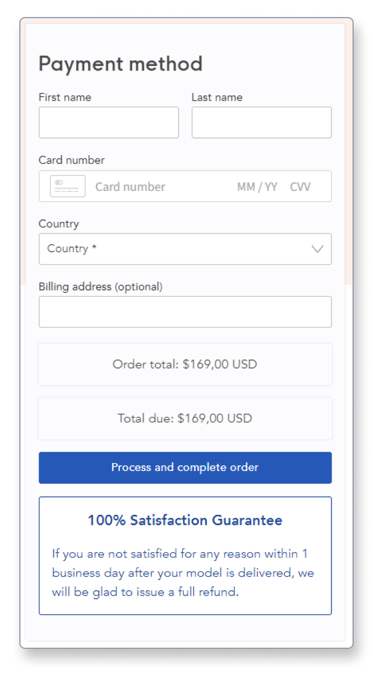Viewport: 373px width, 675px height.
Task: Click the First name label
Action: pos(65,97)
